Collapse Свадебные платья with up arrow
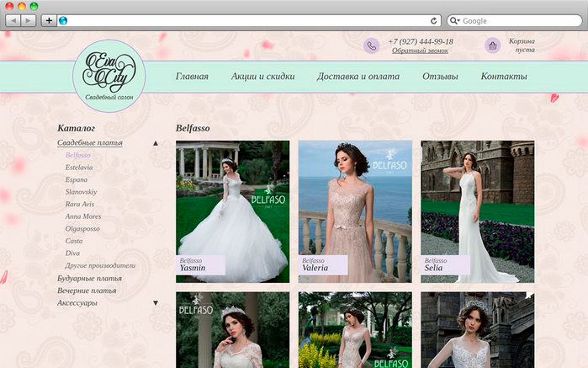Viewport: 588px width, 368px height. (156, 143)
